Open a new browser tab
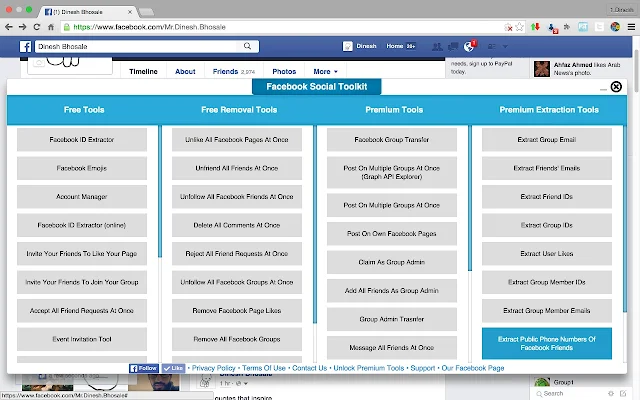Image resolution: width=640 pixels, height=400 pixels. point(146,12)
